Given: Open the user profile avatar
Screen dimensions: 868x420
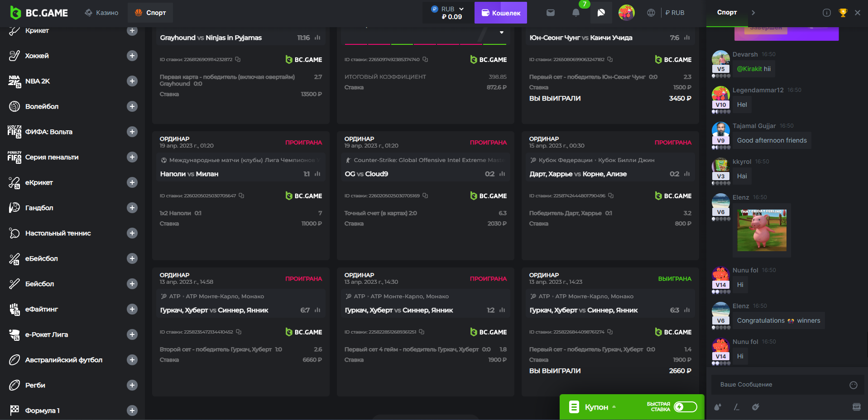Looking at the screenshot, I should pyautogui.click(x=627, y=13).
